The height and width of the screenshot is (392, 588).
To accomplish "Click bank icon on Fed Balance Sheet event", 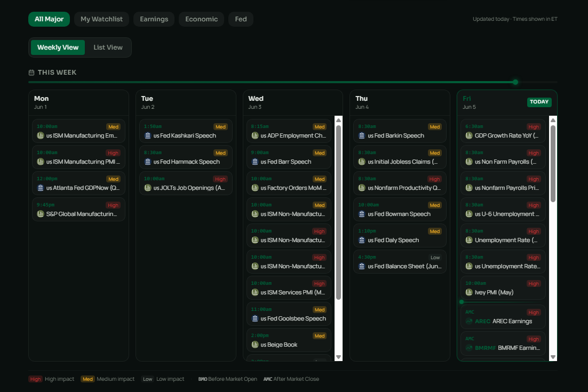I will 362,267.
